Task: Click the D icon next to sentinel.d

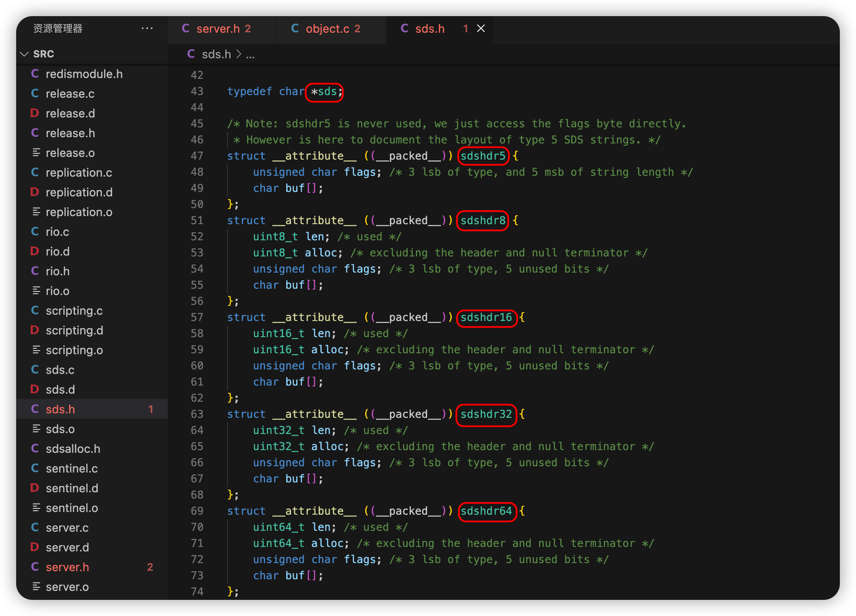Action: coord(35,488)
